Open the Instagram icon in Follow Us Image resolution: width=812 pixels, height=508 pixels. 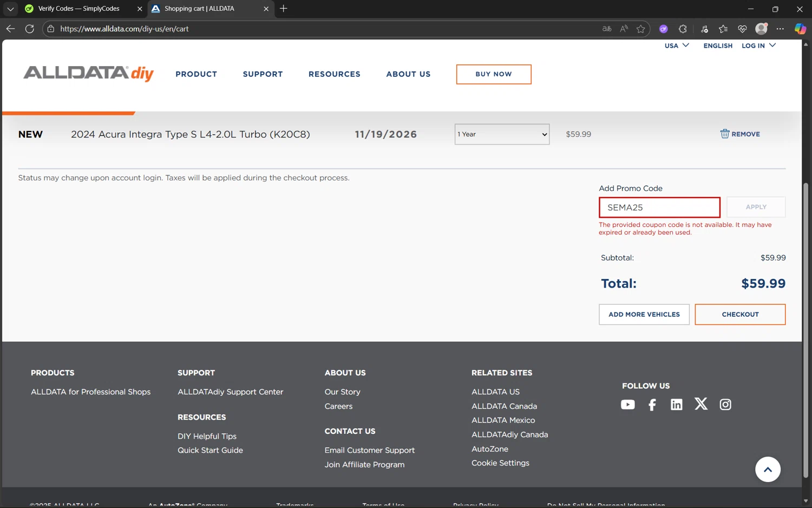pyautogui.click(x=725, y=405)
